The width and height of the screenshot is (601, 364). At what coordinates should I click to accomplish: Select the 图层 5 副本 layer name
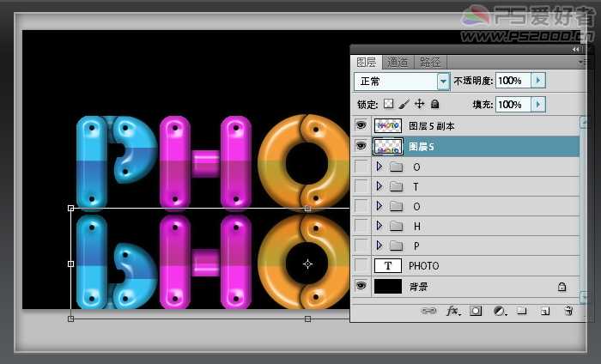click(432, 126)
